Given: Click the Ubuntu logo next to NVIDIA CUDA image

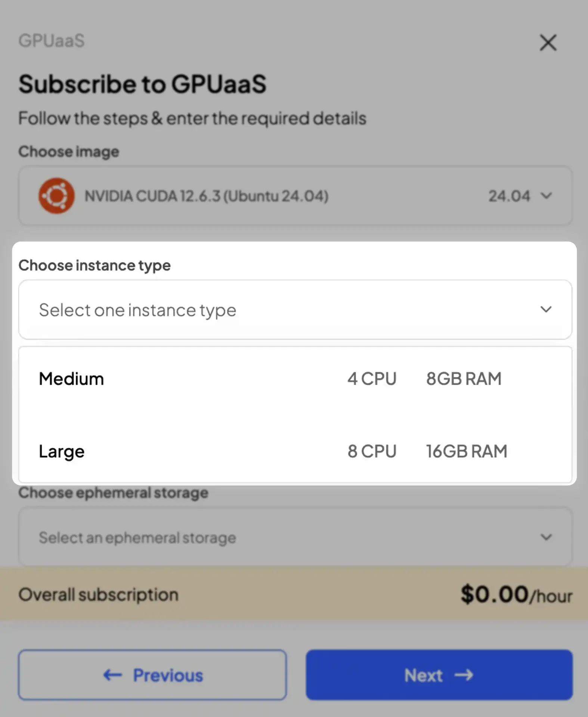Looking at the screenshot, I should pyautogui.click(x=56, y=196).
